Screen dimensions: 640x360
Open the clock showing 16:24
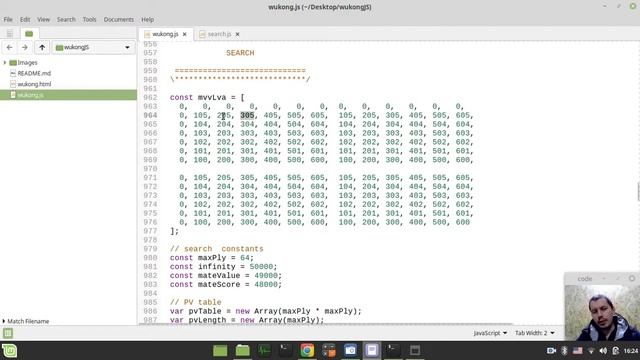click(x=631, y=351)
